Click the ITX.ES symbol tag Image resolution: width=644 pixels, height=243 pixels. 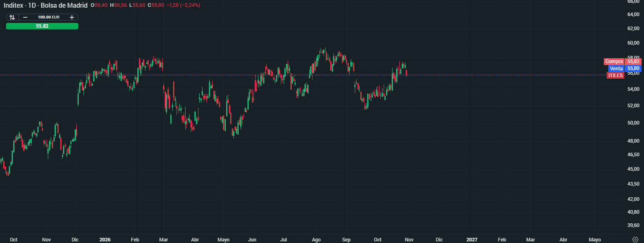pyautogui.click(x=615, y=76)
